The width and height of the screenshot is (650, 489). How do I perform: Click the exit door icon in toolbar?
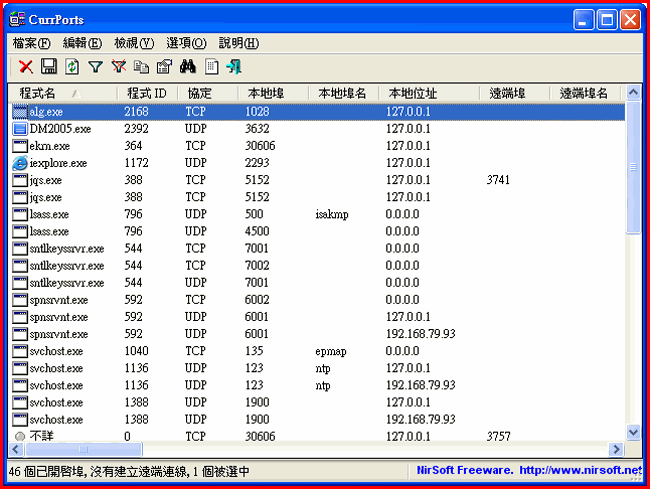234,67
